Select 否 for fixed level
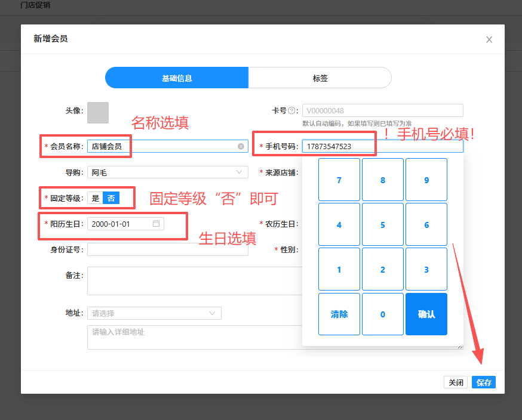The width and height of the screenshot is (522, 420). 111,198
